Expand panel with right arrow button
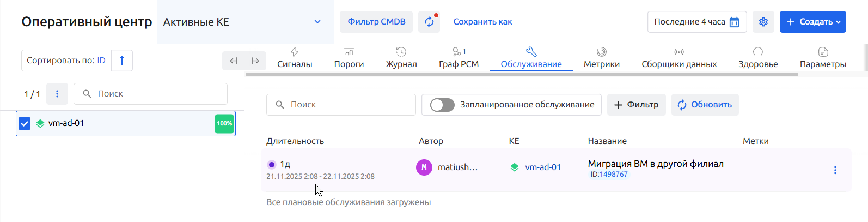 click(255, 61)
